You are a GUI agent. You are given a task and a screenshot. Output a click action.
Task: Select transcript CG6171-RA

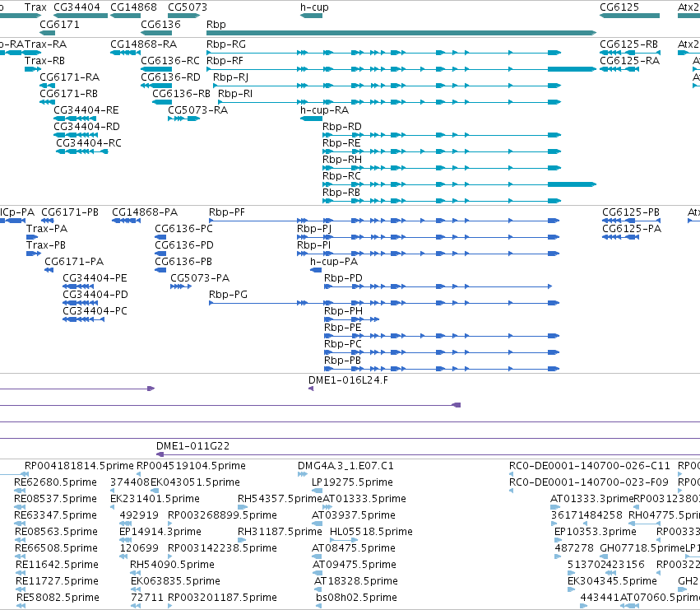pyautogui.click(x=70, y=77)
